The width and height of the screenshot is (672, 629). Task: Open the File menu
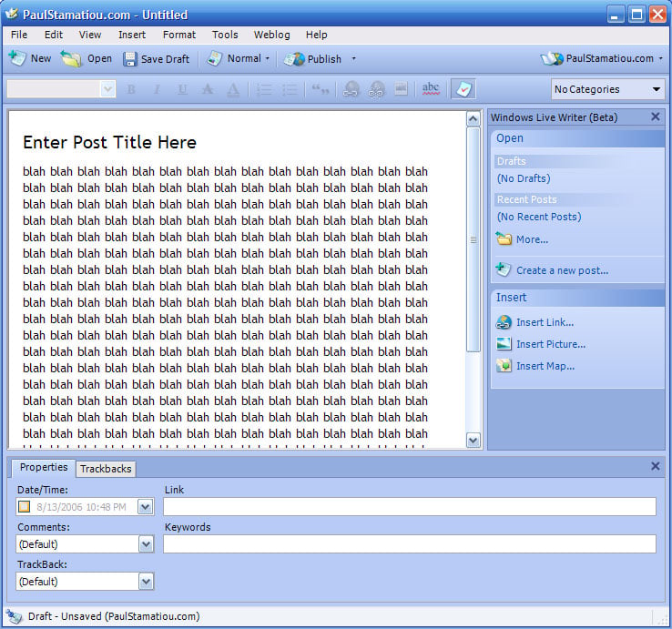coord(19,35)
